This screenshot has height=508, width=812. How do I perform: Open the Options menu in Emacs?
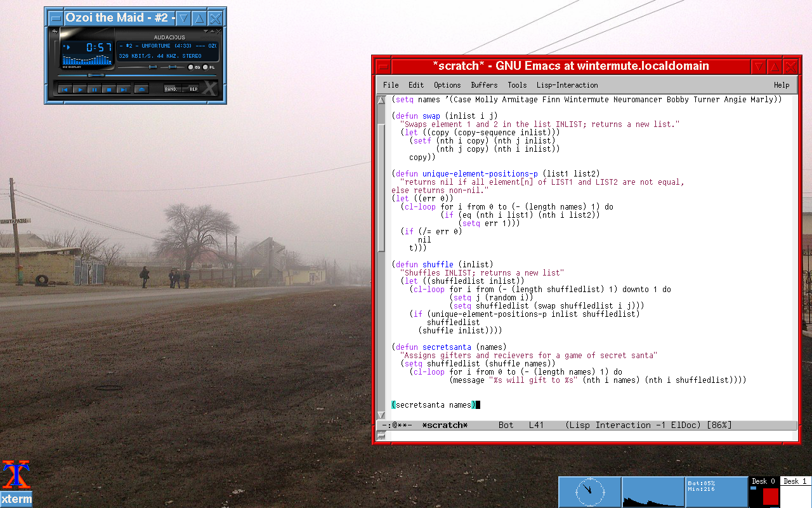coord(447,85)
